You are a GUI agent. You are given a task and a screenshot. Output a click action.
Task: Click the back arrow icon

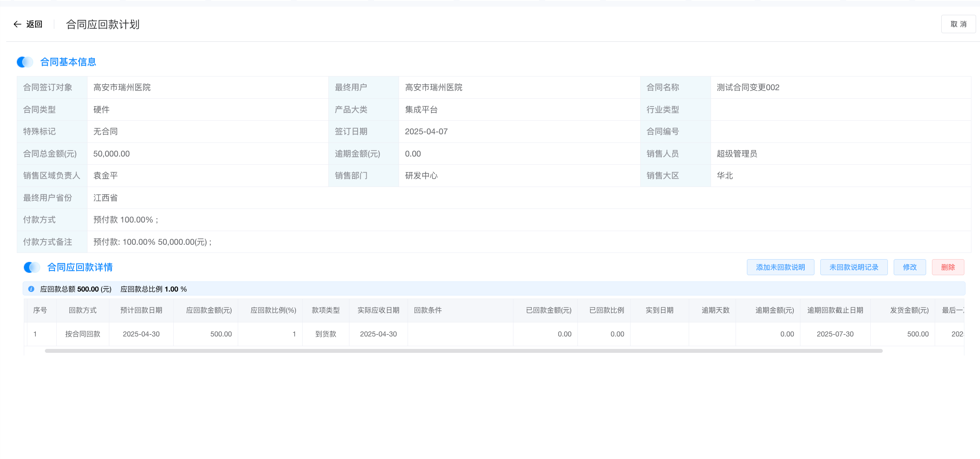pos(17,24)
